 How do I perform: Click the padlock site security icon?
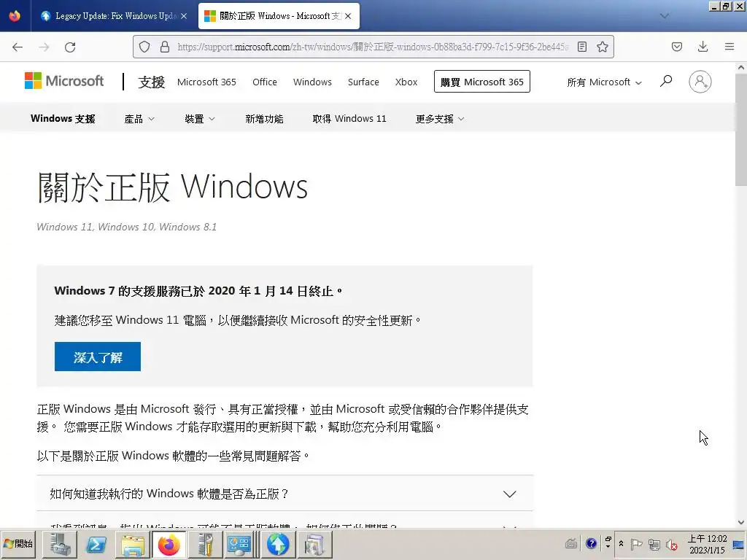tap(165, 47)
